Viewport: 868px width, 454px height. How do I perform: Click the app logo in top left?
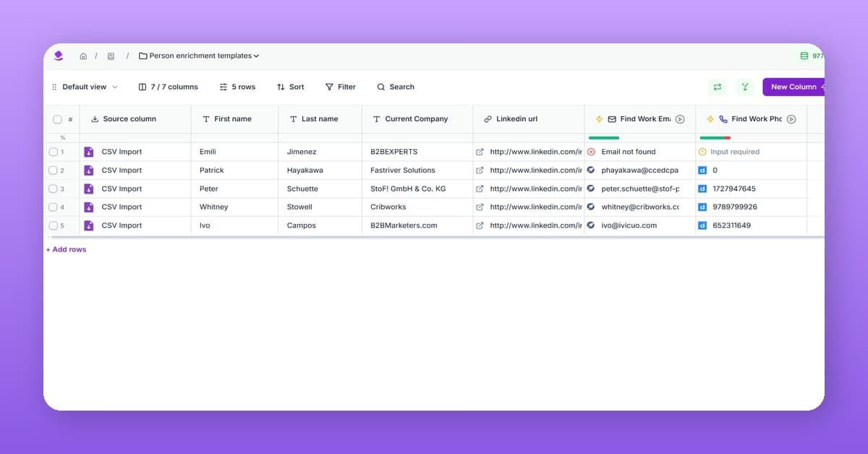[x=59, y=56]
